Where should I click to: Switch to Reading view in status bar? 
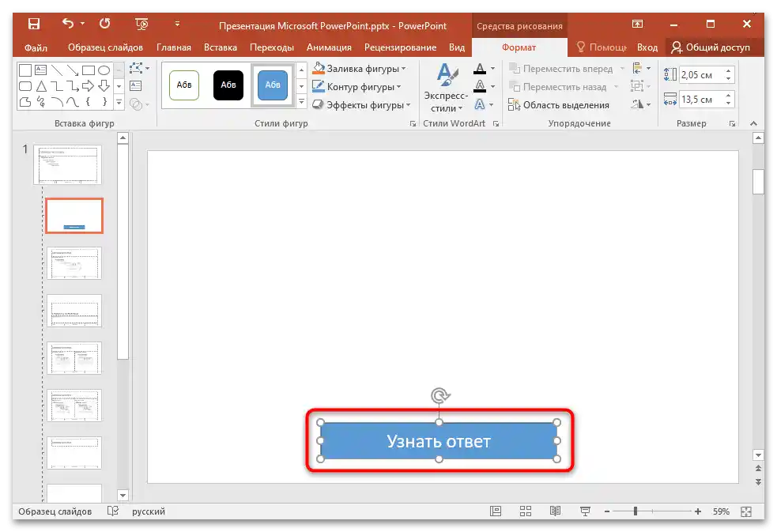coord(556,511)
